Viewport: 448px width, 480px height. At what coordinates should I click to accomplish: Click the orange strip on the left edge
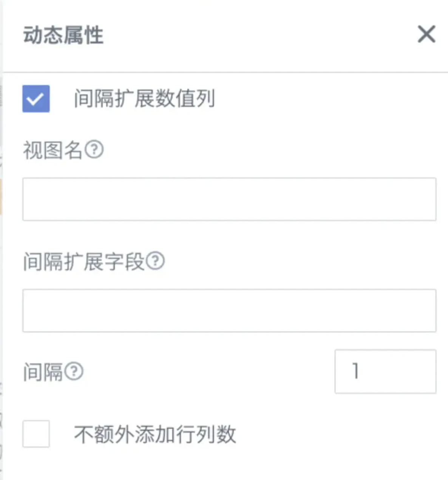click(x=1, y=197)
